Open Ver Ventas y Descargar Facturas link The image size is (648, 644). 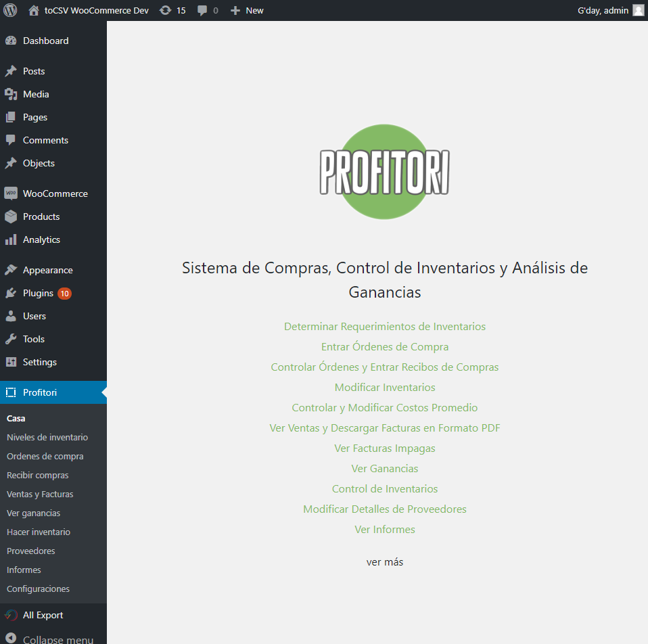(385, 428)
